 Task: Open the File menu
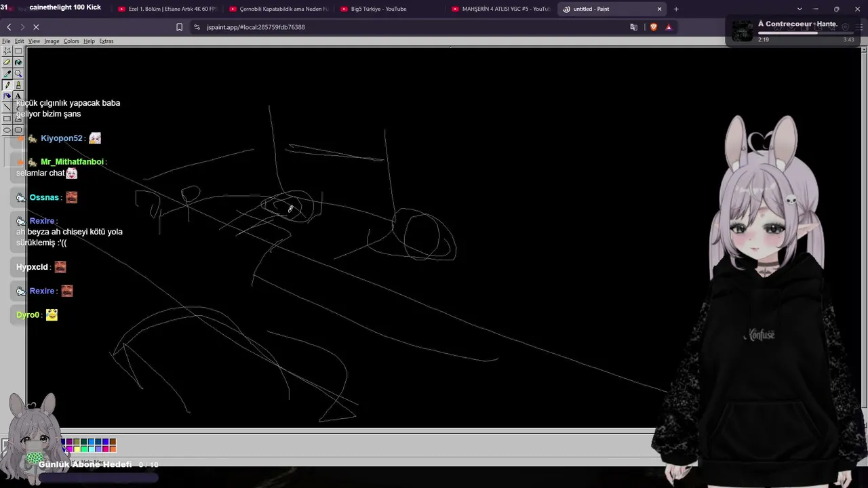coord(6,41)
